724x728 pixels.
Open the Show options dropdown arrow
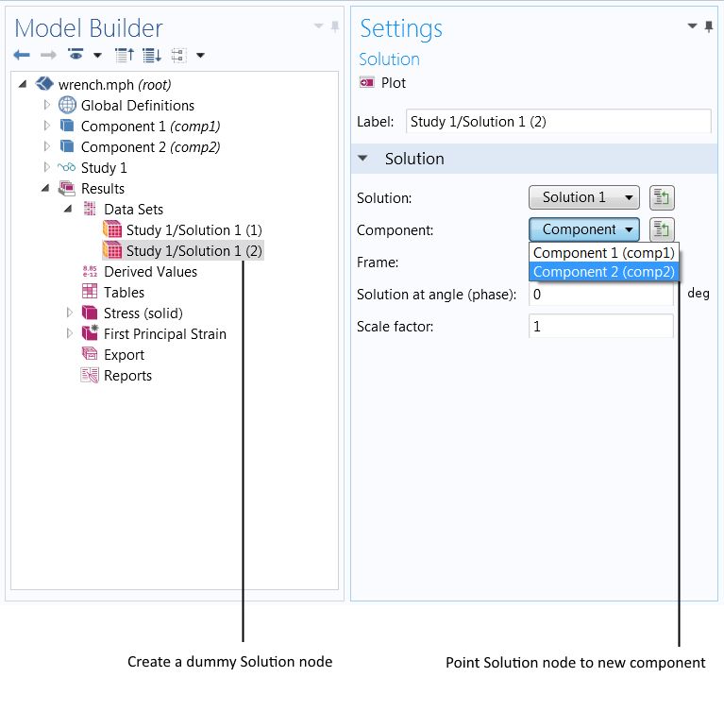click(x=97, y=56)
